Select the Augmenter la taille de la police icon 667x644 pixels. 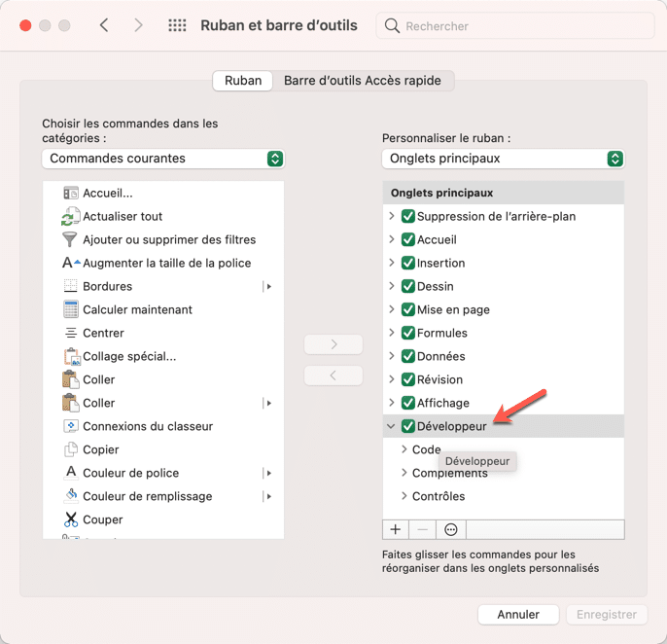(71, 263)
